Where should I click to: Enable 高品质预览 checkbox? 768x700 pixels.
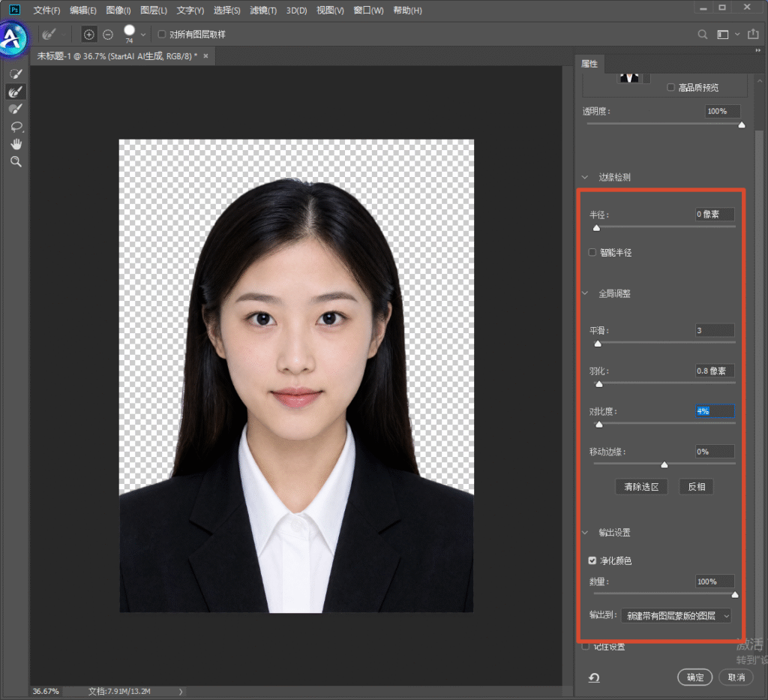671,87
